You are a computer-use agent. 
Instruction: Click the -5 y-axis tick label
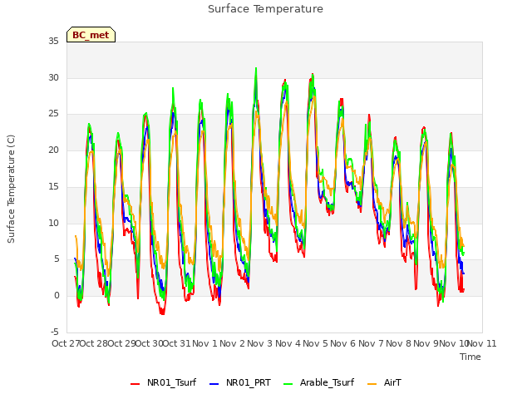(55, 332)
